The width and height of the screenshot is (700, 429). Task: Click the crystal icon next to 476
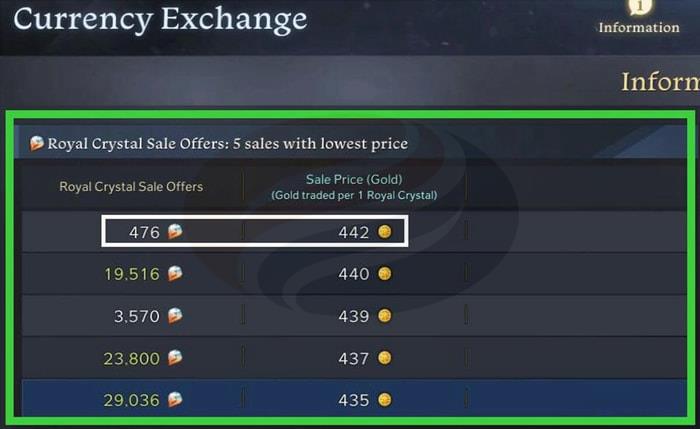(x=174, y=232)
